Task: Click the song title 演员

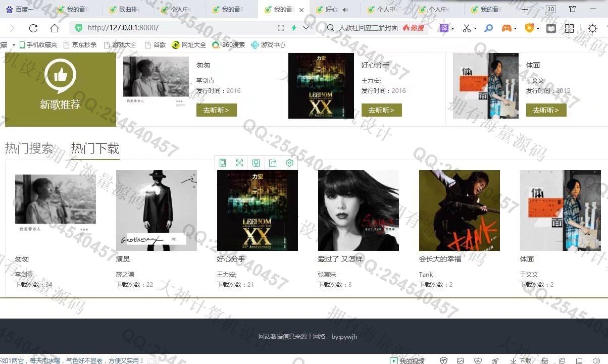Action: [x=123, y=259]
